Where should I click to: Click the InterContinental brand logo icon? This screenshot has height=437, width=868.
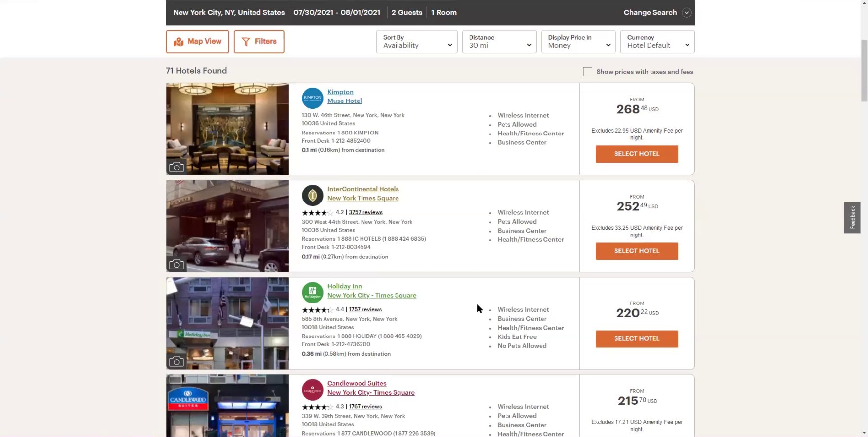[x=312, y=196]
